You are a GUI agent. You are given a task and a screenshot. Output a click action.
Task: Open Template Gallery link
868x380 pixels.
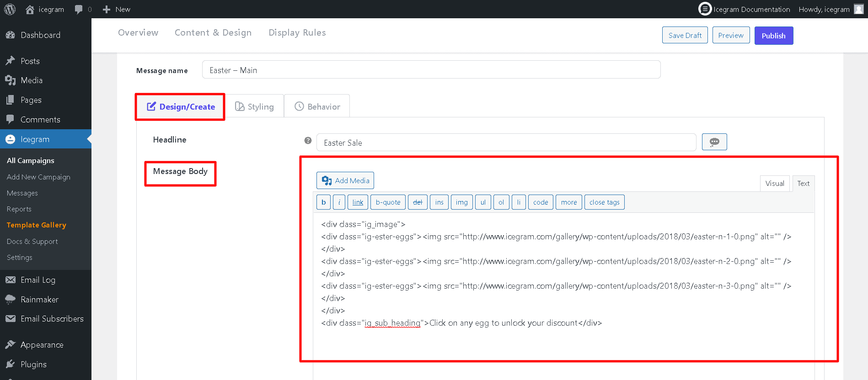pyautogui.click(x=37, y=225)
